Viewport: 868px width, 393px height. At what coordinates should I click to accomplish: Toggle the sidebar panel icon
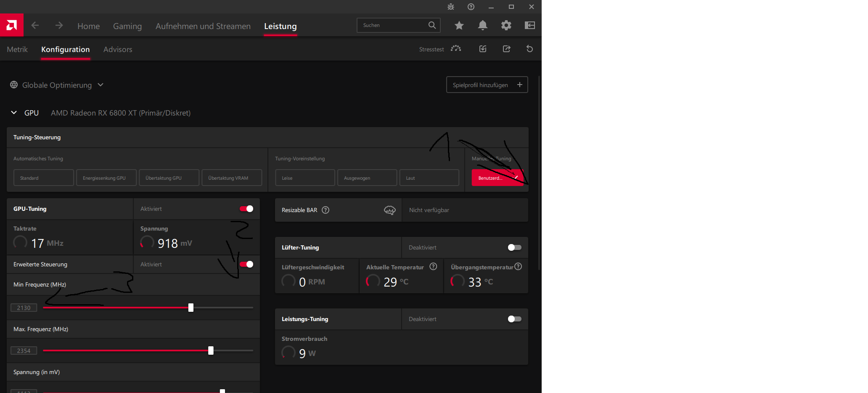point(530,25)
